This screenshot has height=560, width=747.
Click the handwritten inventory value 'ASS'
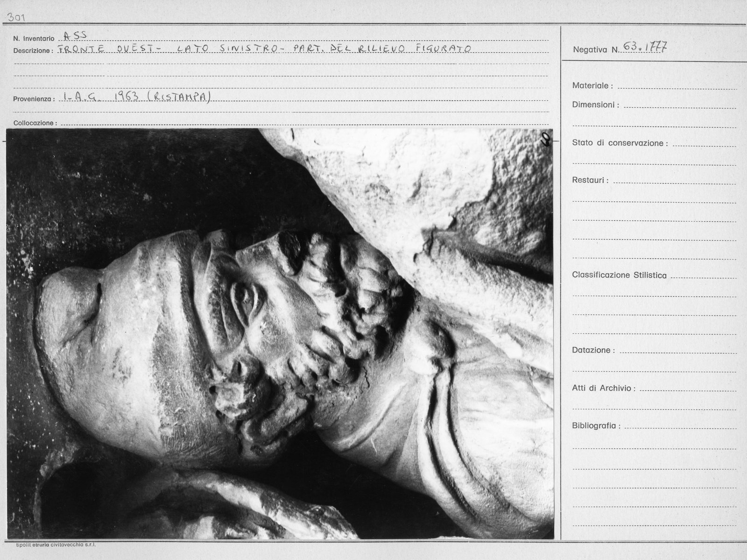point(75,35)
